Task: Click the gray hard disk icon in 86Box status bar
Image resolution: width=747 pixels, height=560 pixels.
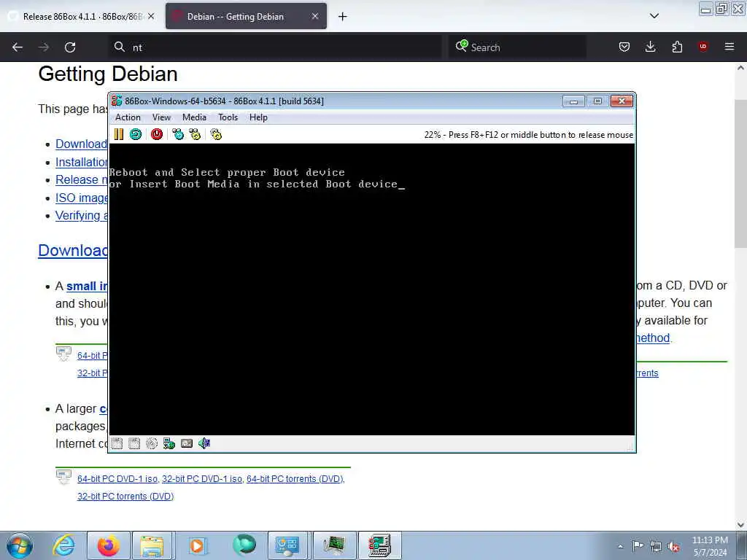Action: [x=187, y=444]
